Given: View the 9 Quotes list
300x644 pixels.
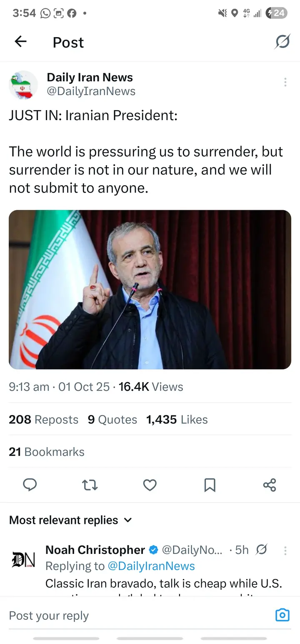Looking at the screenshot, I should tap(112, 420).
